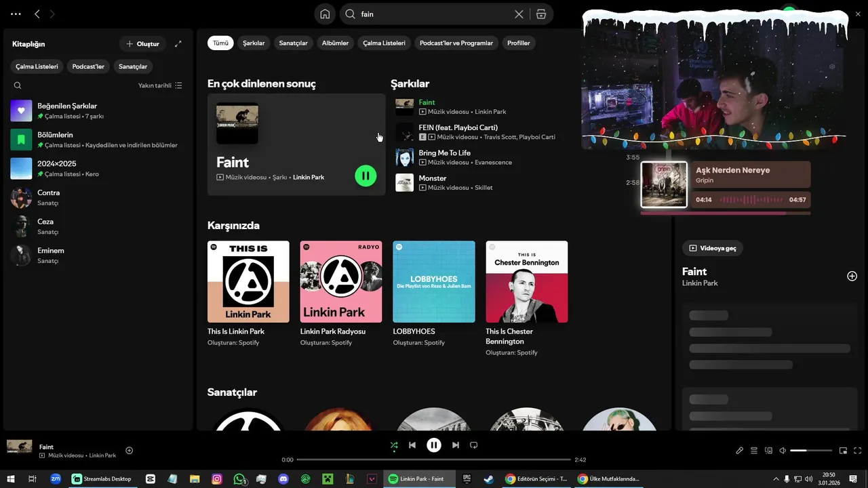Mute with the volume speaker icon

pos(783,451)
